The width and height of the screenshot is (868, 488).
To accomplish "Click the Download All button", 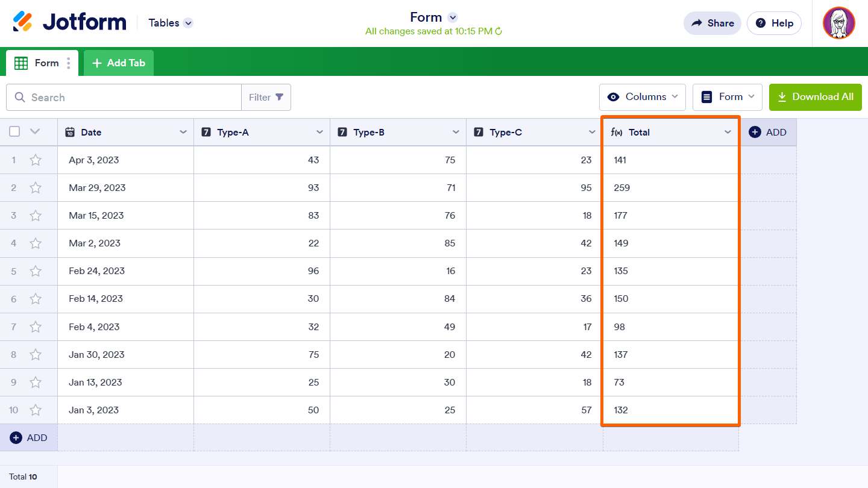I will [x=816, y=97].
